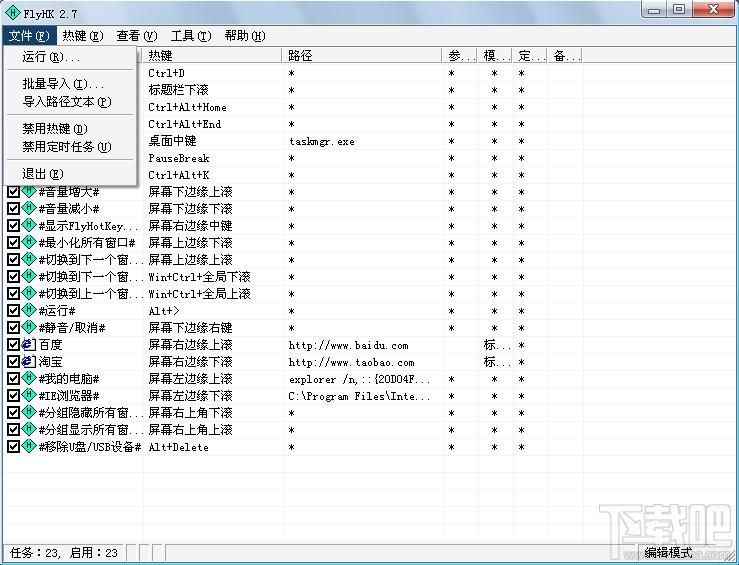The width and height of the screenshot is (739, 565).
Task: Disable the #静音/取消# checkbox
Action: (x=14, y=328)
